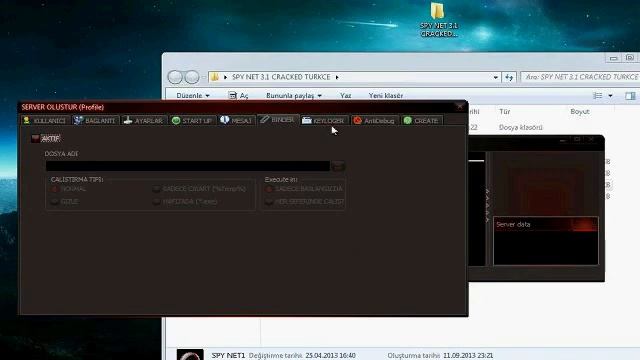This screenshot has height=360, width=640.
Task: Click the DOSYA ADI file path field
Action: point(188,166)
